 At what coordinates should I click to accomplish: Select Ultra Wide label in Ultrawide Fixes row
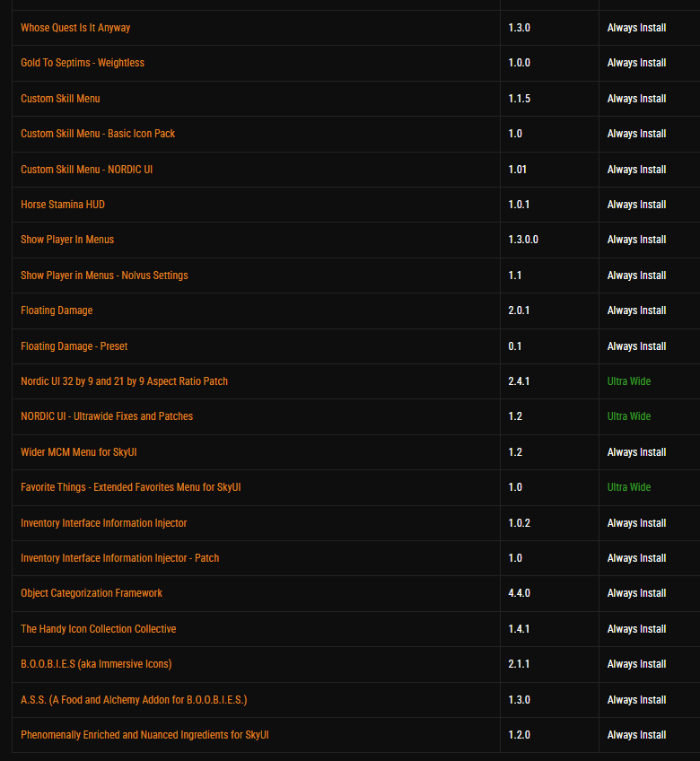629,415
